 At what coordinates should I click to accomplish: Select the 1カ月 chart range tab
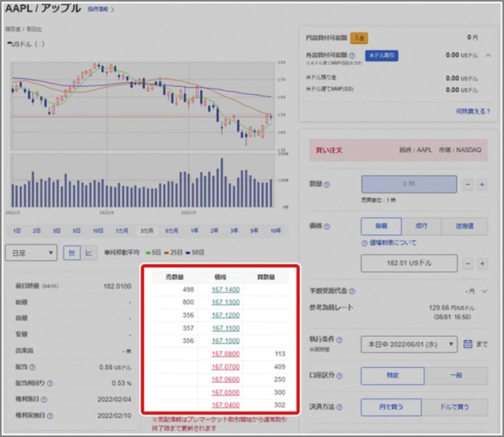click(x=122, y=231)
